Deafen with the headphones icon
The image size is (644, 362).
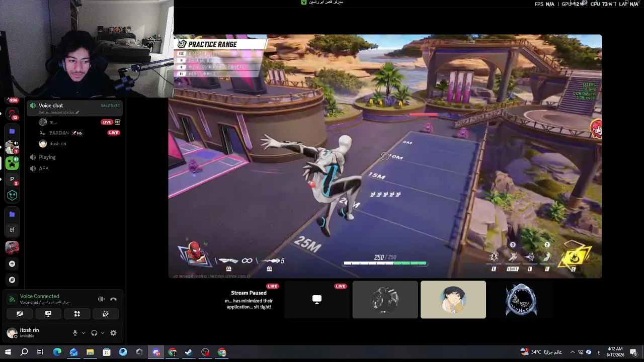tap(94, 333)
